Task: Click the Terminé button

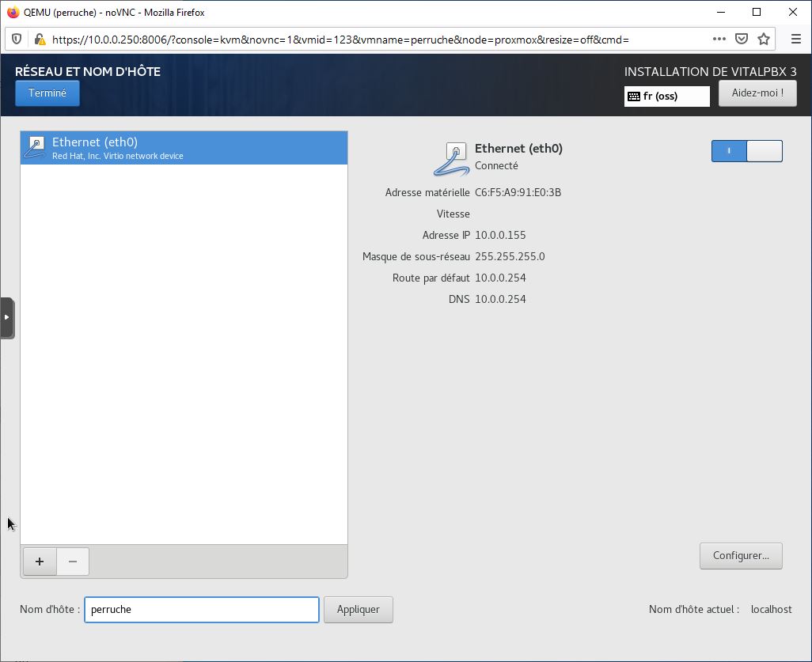Action: (47, 93)
